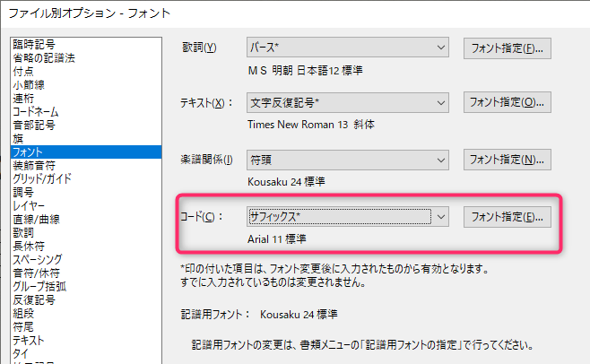Image resolution: width=590 pixels, height=364 pixels.
Task: Click フォント指定(O) button for テキスト
Action: [508, 102]
